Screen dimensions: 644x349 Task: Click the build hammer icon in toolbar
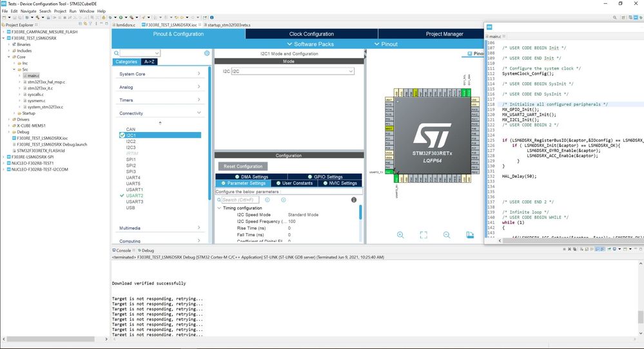37,17
